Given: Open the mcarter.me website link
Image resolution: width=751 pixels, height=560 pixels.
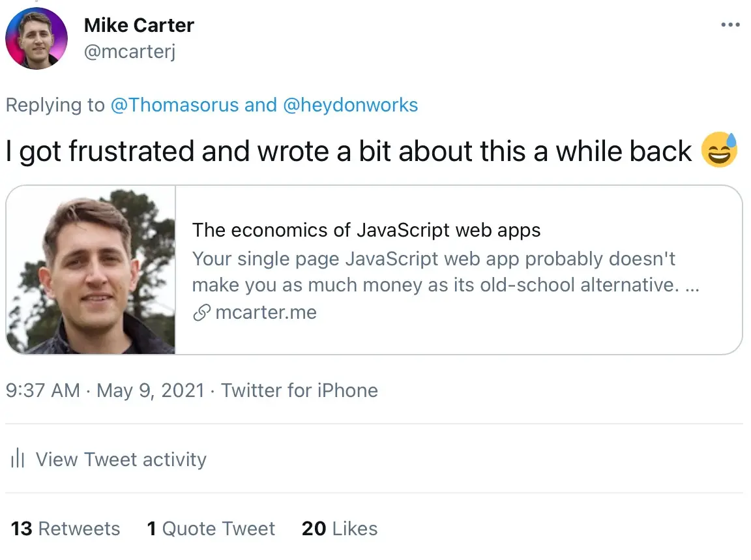Looking at the screenshot, I should (266, 313).
